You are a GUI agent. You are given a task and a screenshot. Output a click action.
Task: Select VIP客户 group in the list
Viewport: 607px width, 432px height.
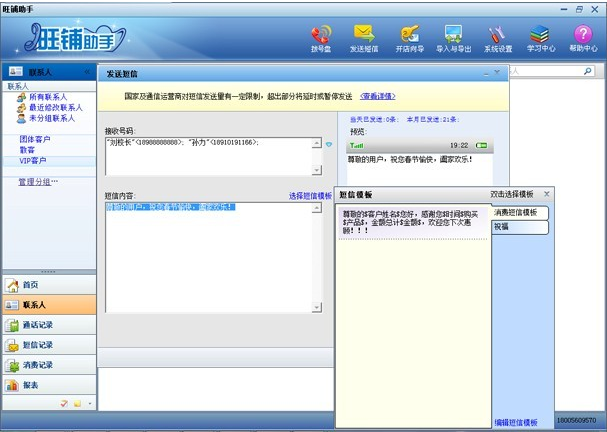coord(33,161)
